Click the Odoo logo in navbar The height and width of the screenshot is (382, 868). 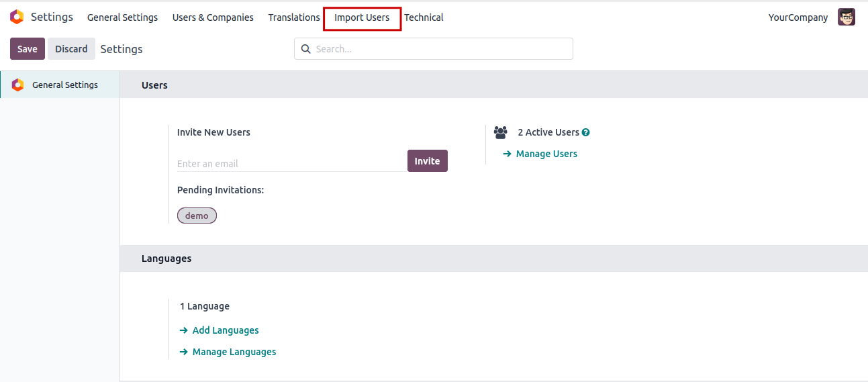coord(17,17)
